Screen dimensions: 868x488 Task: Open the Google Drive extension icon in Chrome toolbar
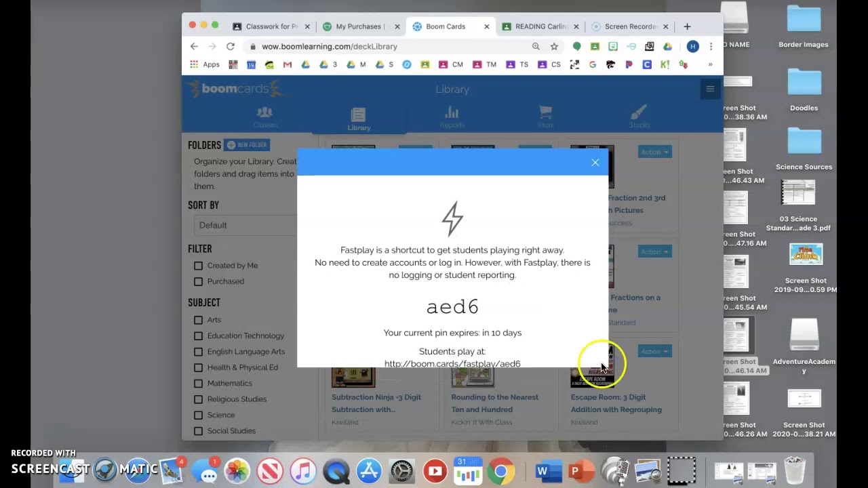(x=667, y=46)
